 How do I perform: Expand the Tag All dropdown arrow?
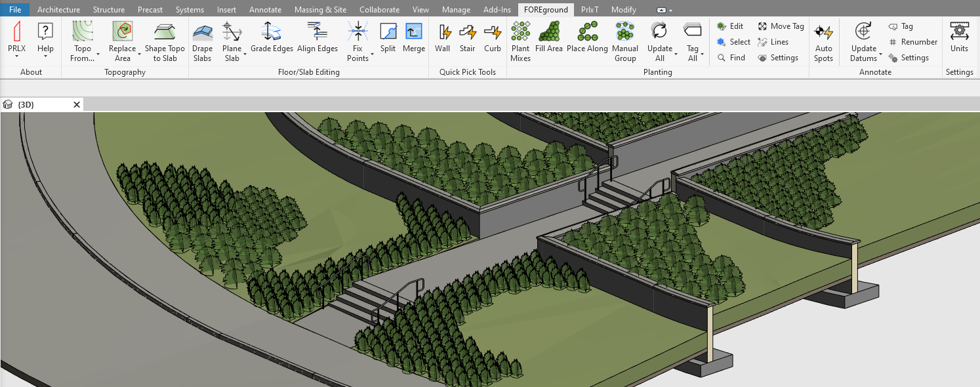[702, 54]
